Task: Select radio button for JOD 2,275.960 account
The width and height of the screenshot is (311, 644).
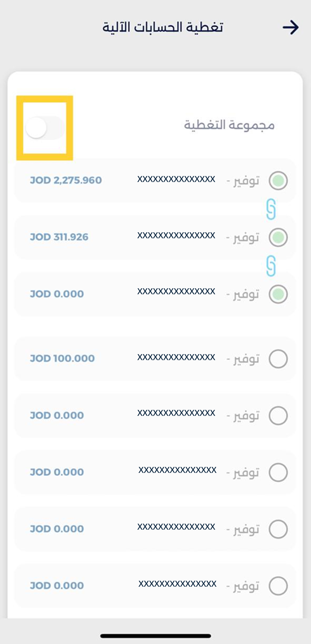Action: [278, 180]
